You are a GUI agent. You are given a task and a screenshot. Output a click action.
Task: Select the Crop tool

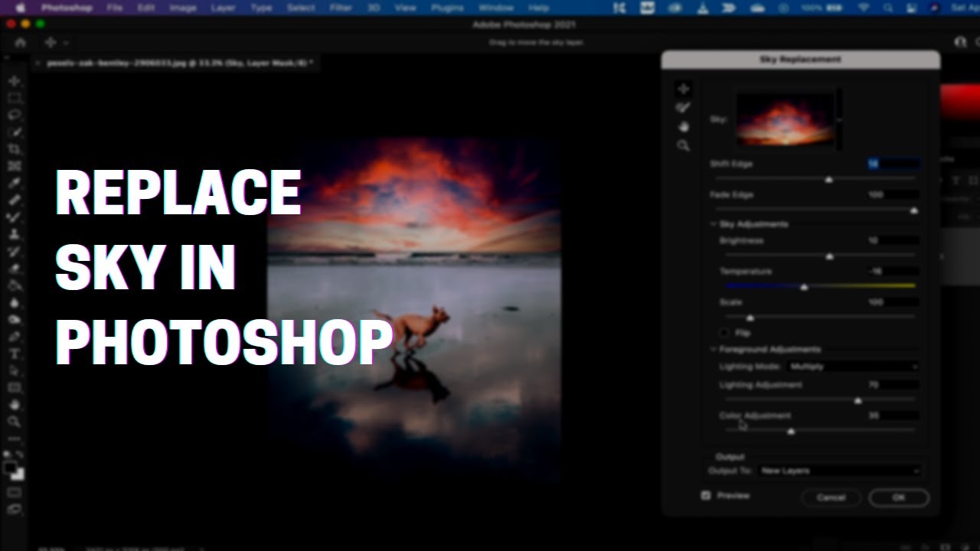point(15,148)
